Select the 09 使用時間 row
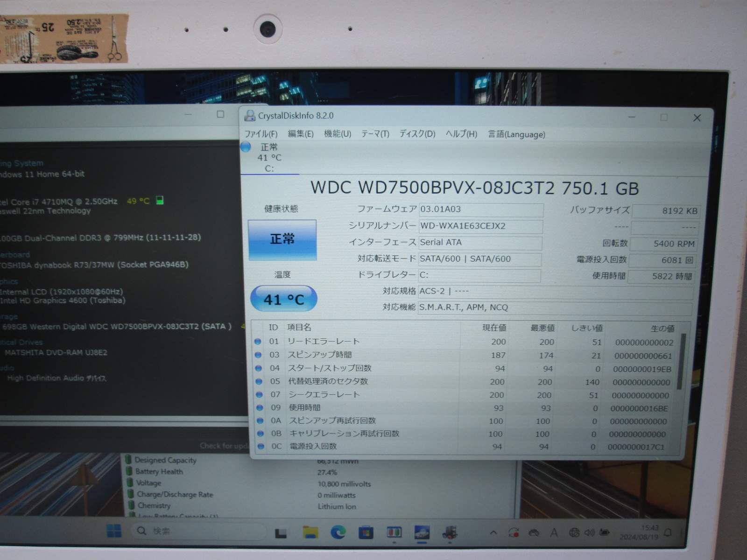The image size is (747, 560). 465,408
